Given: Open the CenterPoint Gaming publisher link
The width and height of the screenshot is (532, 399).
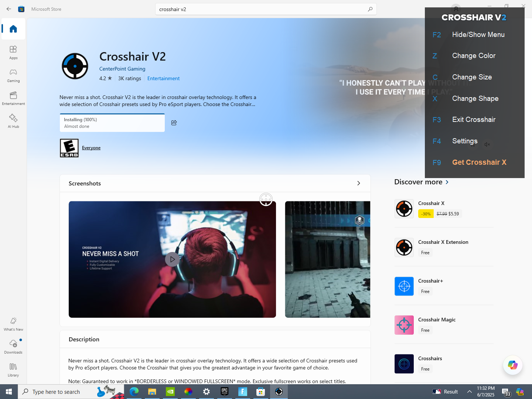Looking at the screenshot, I should (122, 69).
